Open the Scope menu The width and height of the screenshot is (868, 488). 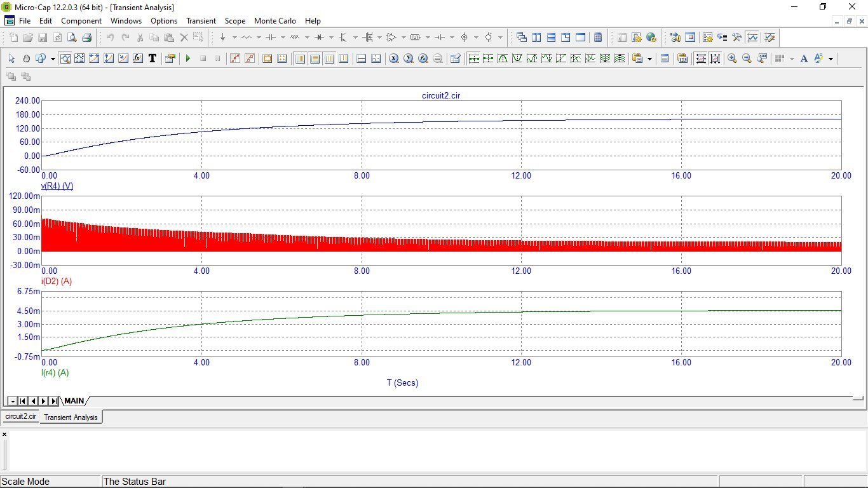[x=235, y=21]
